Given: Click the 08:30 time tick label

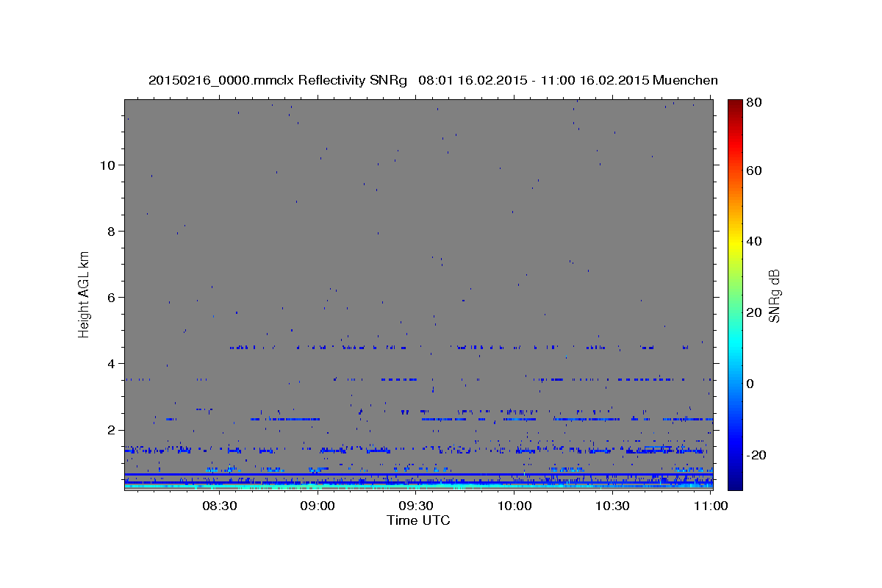Looking at the screenshot, I should tap(219, 506).
